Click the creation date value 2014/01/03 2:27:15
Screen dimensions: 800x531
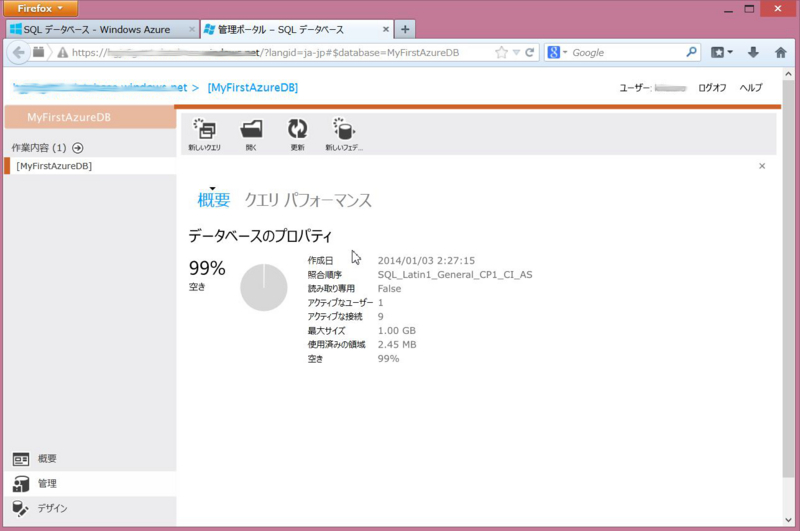point(426,260)
